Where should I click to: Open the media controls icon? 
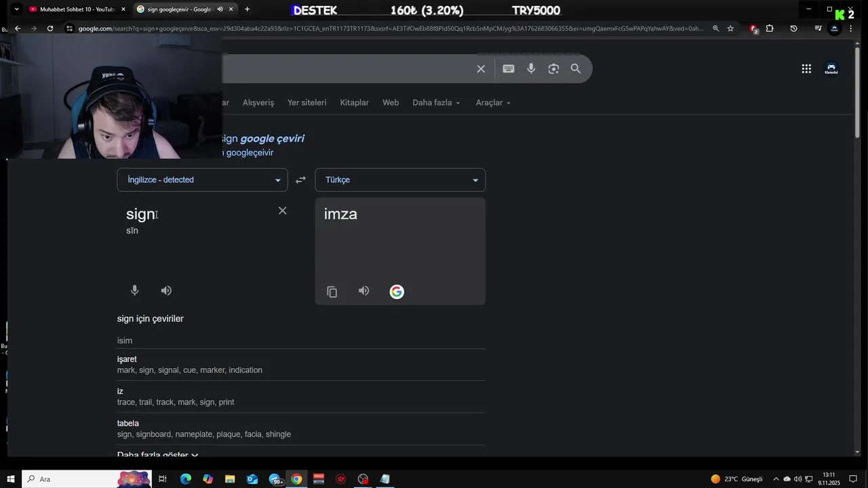818,28
